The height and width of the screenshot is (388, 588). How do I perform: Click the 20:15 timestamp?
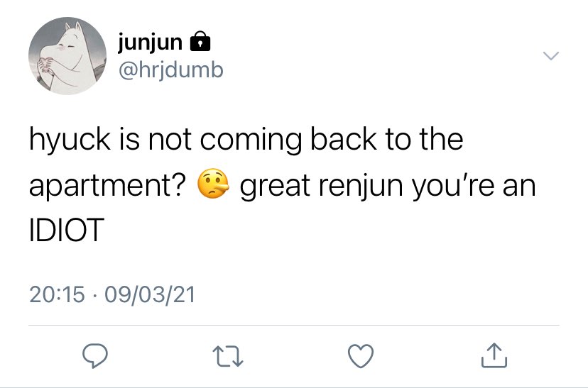[x=57, y=294]
